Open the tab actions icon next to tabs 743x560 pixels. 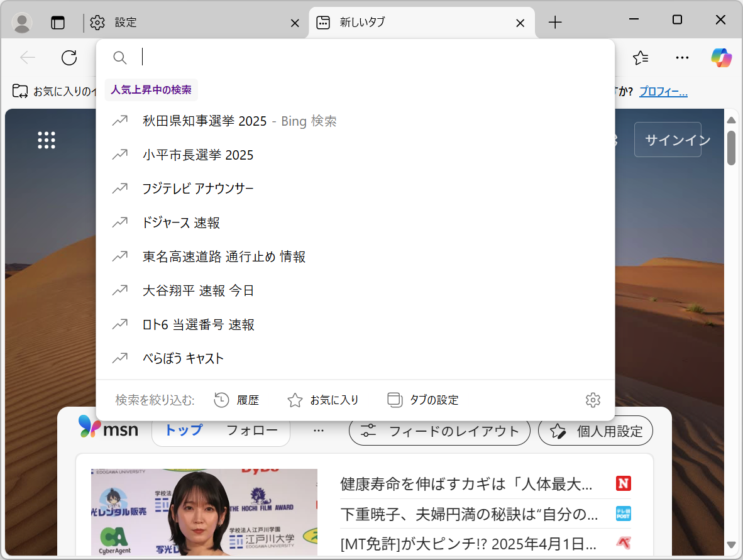[x=58, y=22]
